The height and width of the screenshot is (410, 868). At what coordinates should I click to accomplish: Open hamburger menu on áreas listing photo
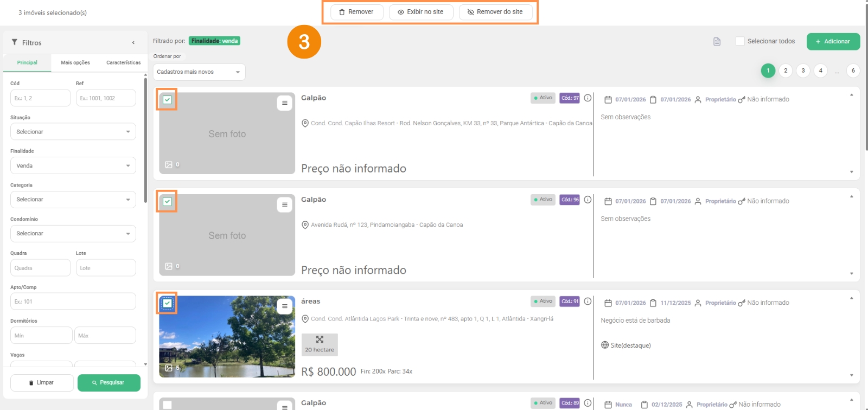click(x=284, y=306)
